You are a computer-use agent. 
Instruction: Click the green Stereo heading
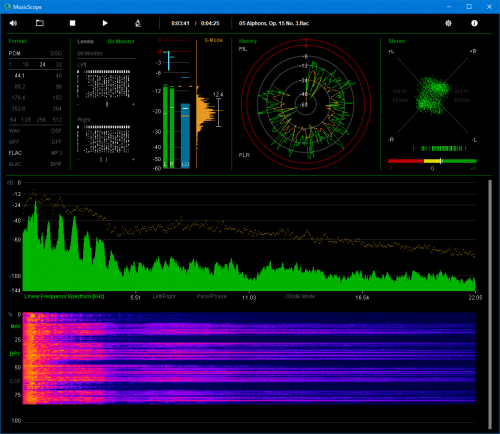tap(397, 41)
